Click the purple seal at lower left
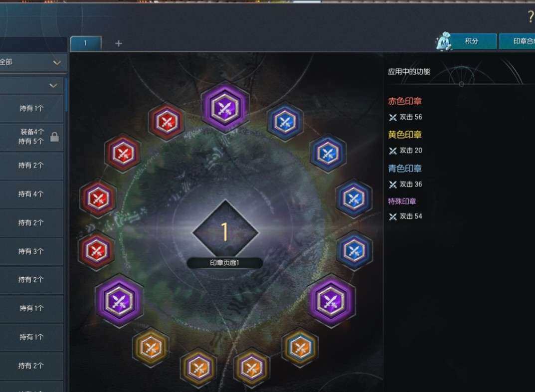The height and width of the screenshot is (392, 535). coord(119,301)
